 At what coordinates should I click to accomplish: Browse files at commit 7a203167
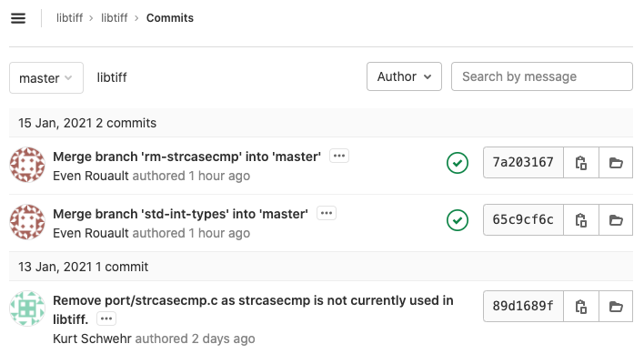(x=616, y=163)
